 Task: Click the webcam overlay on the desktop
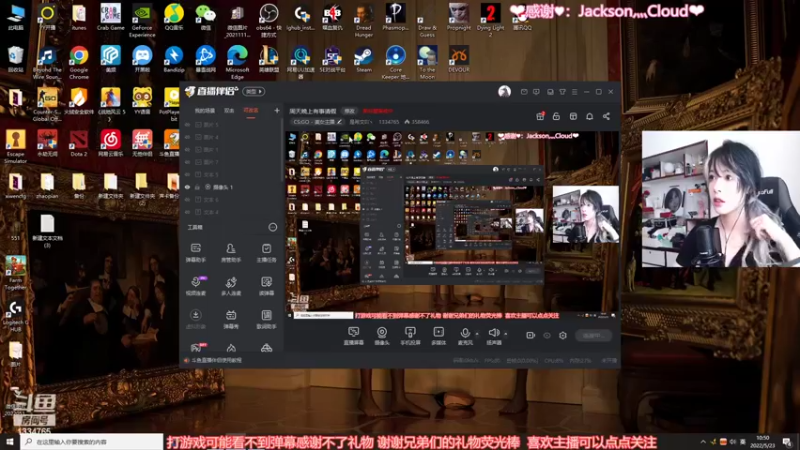click(x=720, y=199)
